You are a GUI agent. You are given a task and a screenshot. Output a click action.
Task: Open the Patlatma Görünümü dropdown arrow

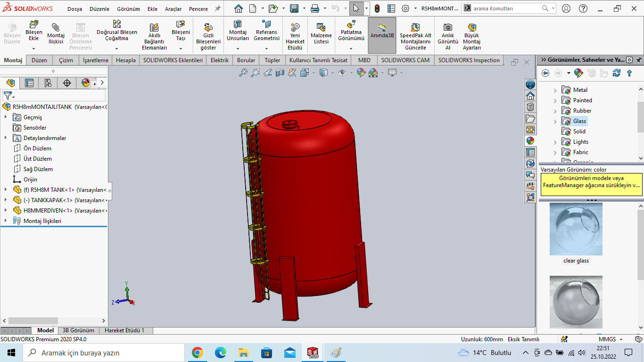(351, 49)
